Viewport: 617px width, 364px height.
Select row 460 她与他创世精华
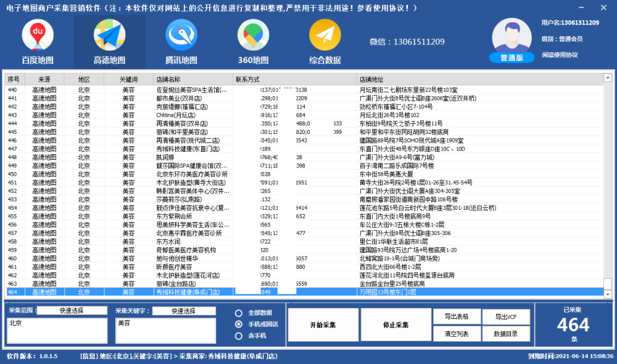pos(305,259)
